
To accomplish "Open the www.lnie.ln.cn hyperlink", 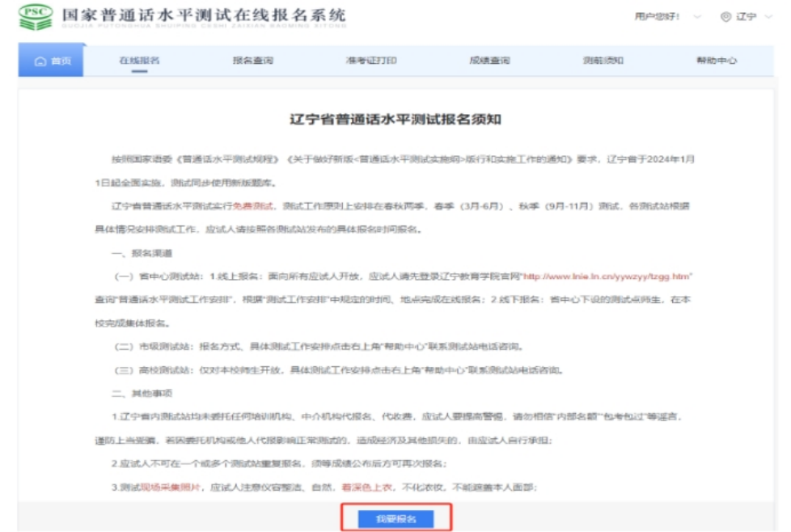I will 607,277.
